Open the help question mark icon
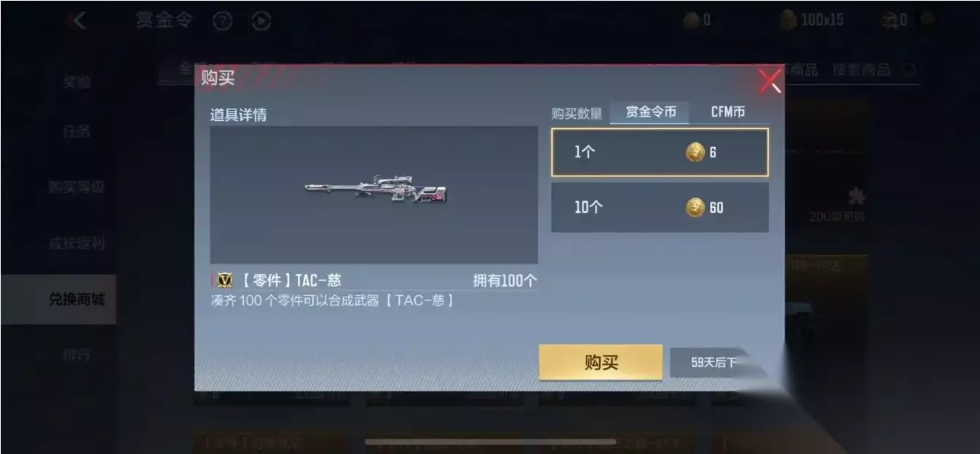Screen dimensions: 980x454 click(223, 22)
